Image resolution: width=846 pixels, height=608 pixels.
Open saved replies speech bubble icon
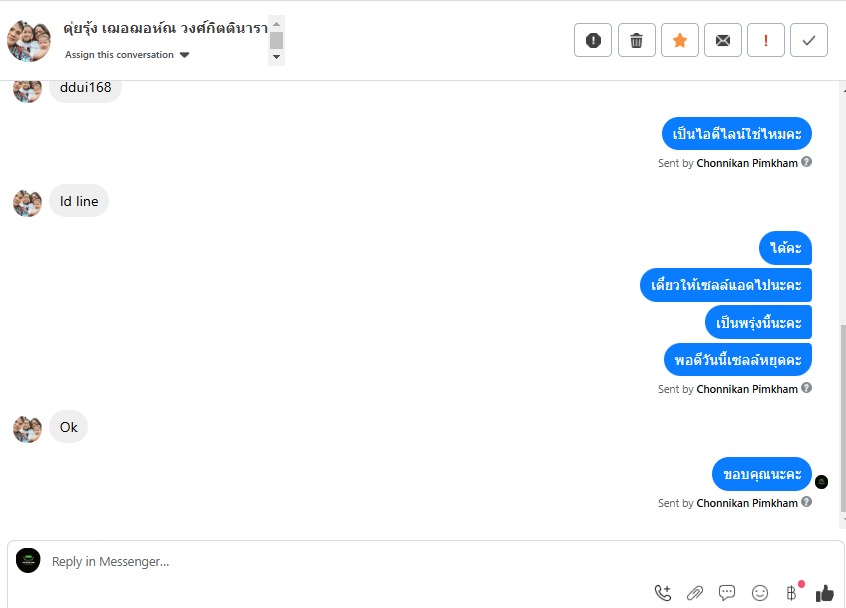tap(727, 593)
